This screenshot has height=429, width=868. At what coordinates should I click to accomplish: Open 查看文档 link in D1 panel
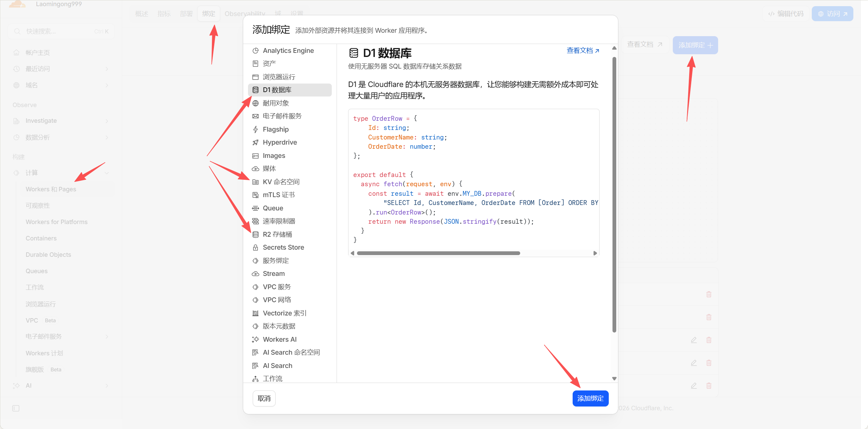(x=583, y=50)
